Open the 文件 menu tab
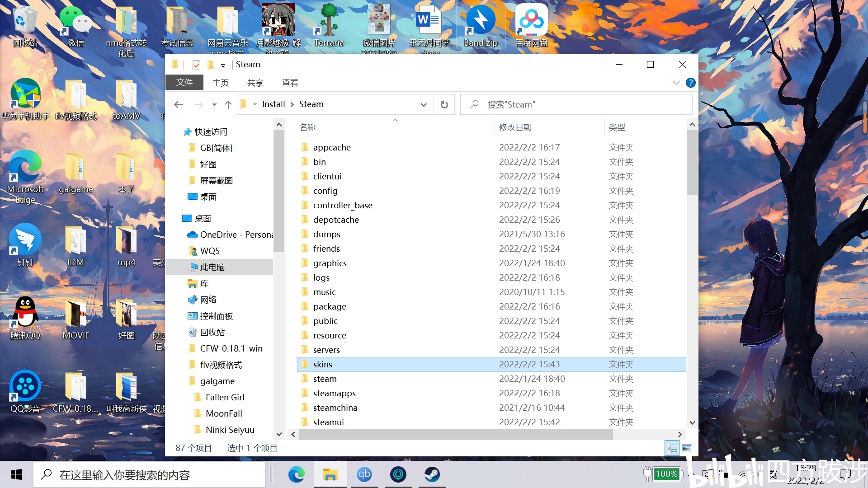The width and height of the screenshot is (868, 488). (x=184, y=83)
